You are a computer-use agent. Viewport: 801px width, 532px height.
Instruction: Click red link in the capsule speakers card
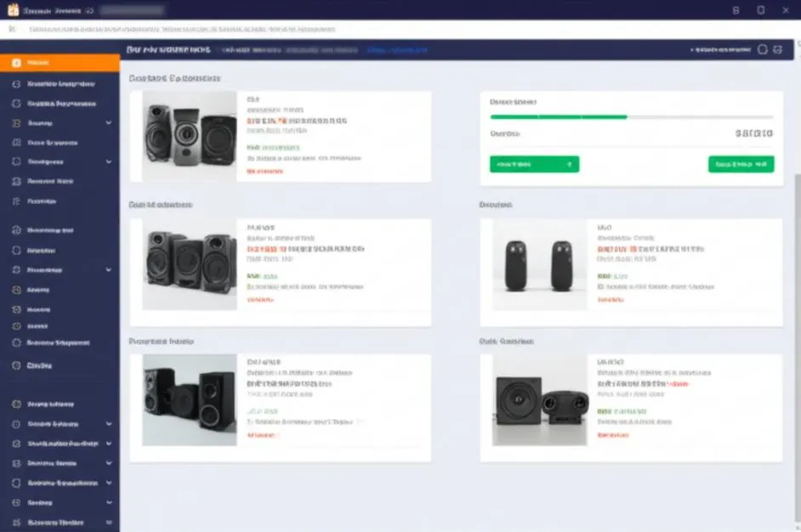(x=611, y=300)
